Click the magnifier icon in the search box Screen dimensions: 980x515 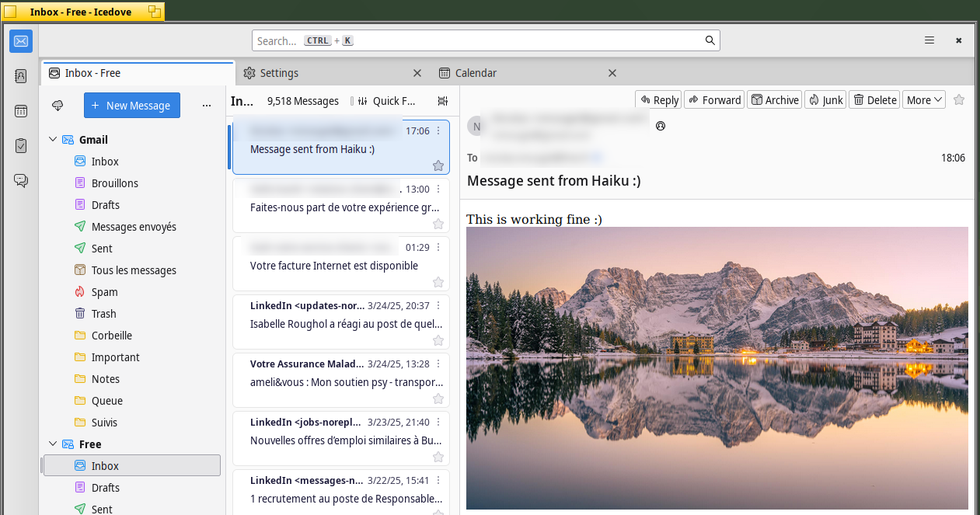(710, 40)
